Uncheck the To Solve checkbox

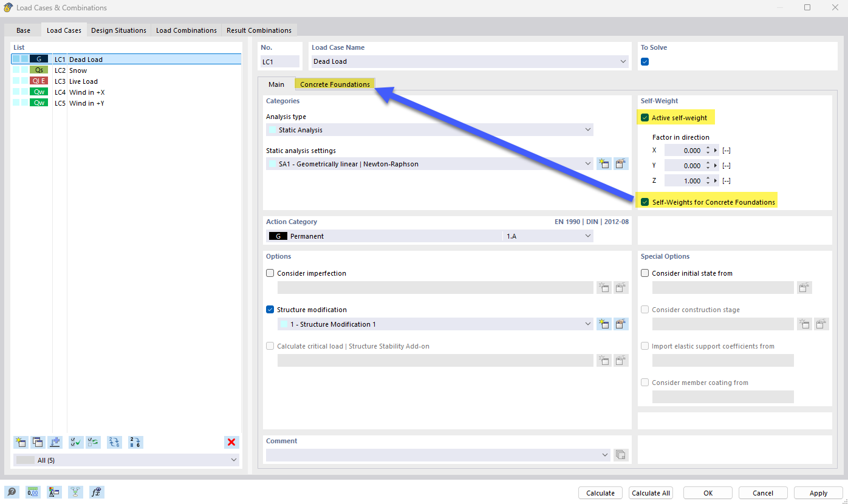(645, 61)
